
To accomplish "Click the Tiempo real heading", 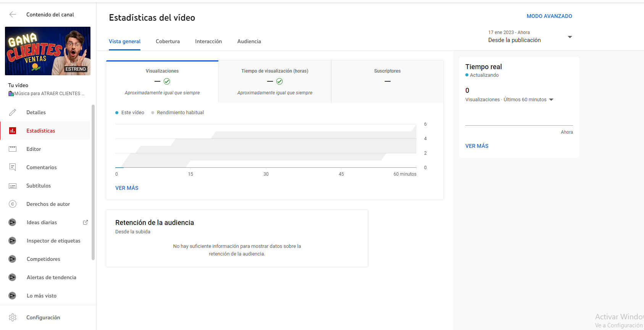I will tap(484, 67).
